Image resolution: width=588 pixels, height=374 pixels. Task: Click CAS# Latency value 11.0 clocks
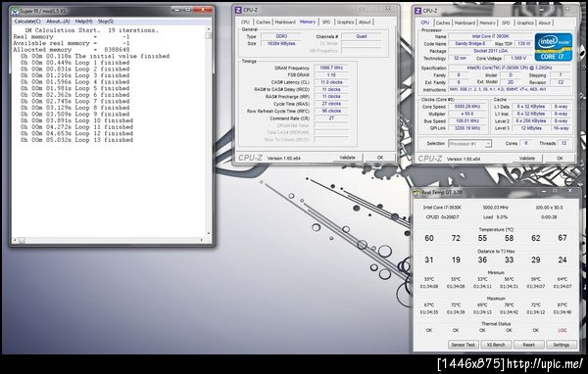tap(331, 82)
